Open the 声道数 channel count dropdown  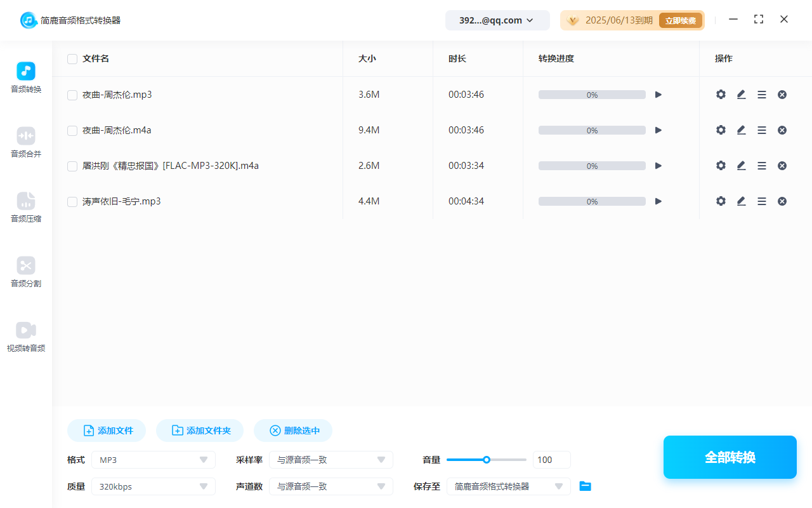[331, 486]
